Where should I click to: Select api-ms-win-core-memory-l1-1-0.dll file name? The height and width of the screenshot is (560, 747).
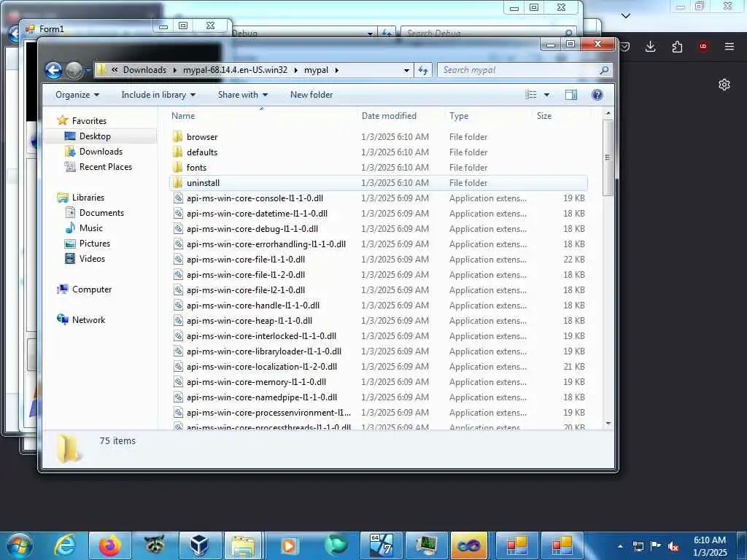pos(256,382)
